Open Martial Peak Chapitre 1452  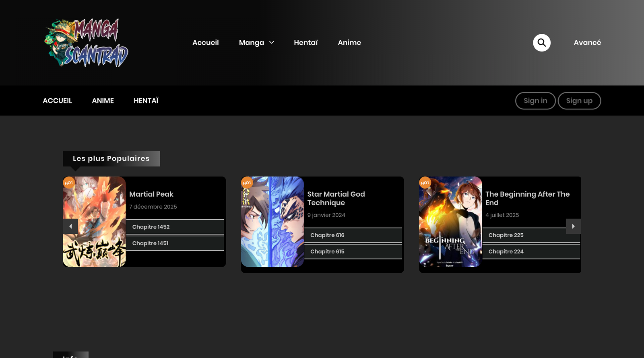pos(151,227)
